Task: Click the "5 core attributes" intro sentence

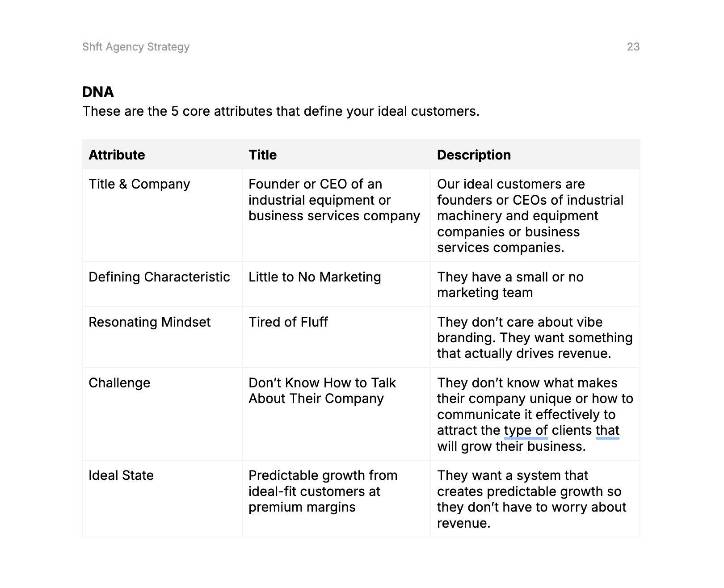Action: coord(281,111)
